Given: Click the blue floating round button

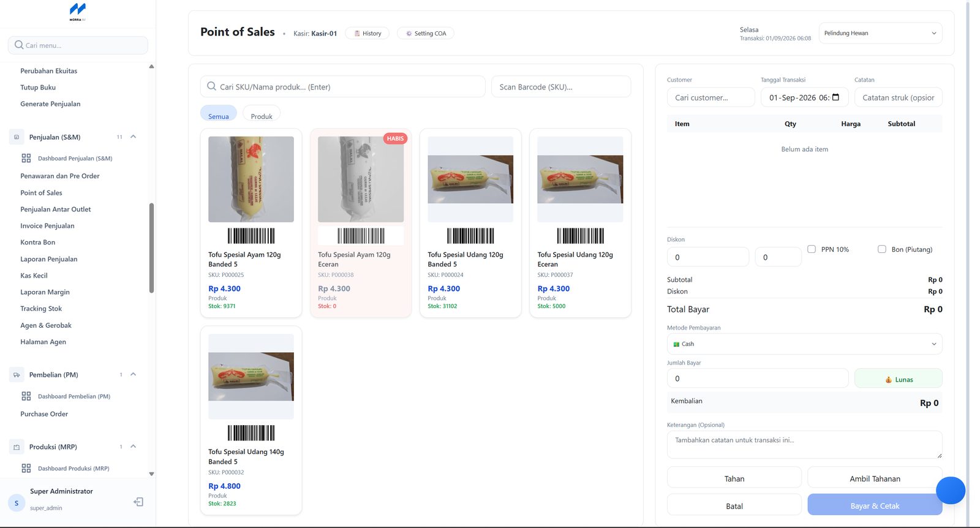Looking at the screenshot, I should [x=951, y=490].
